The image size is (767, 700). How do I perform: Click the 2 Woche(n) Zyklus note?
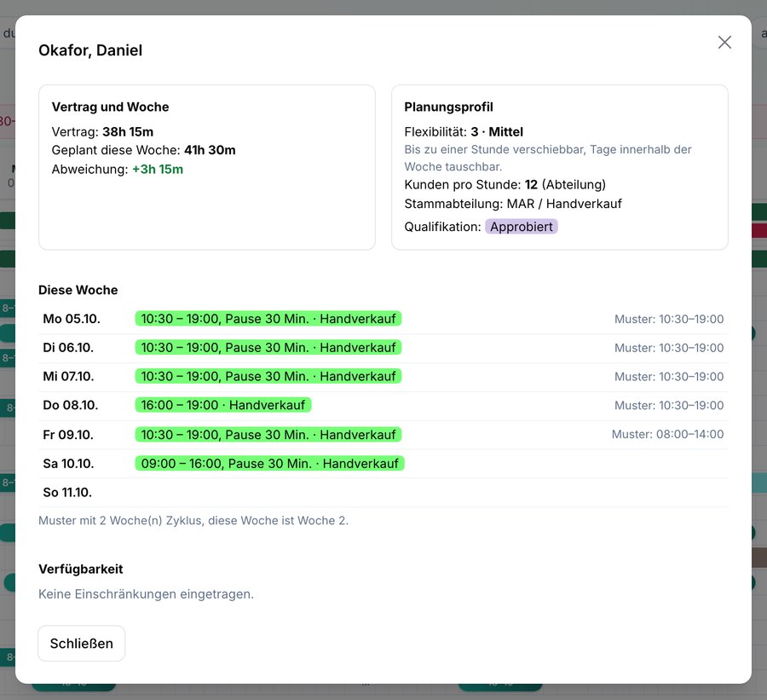(193, 520)
